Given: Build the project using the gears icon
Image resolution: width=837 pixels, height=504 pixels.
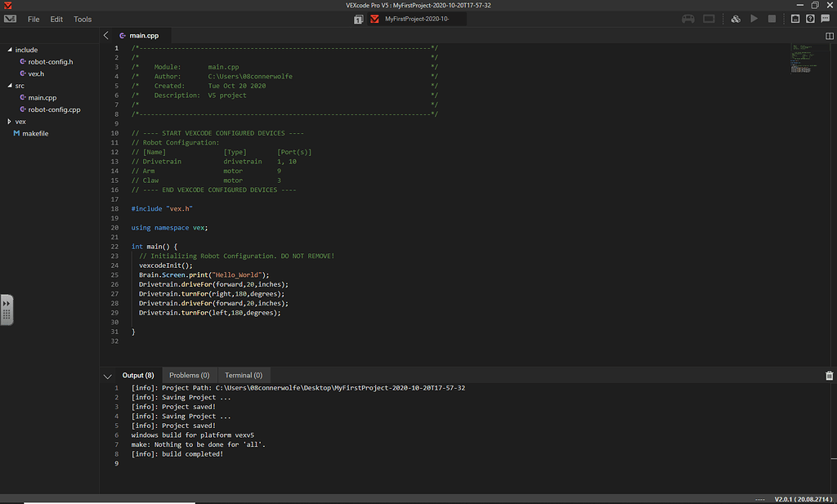Looking at the screenshot, I should (735, 18).
